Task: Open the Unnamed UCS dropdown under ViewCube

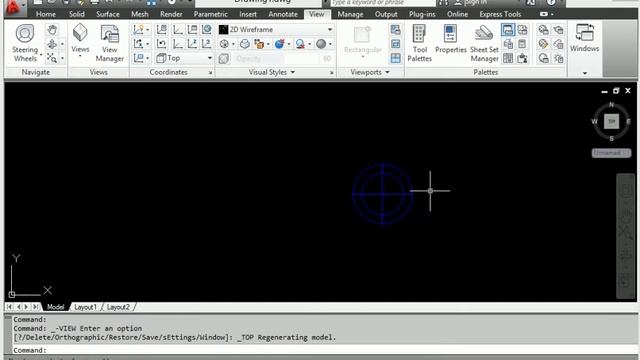Action: point(611,153)
